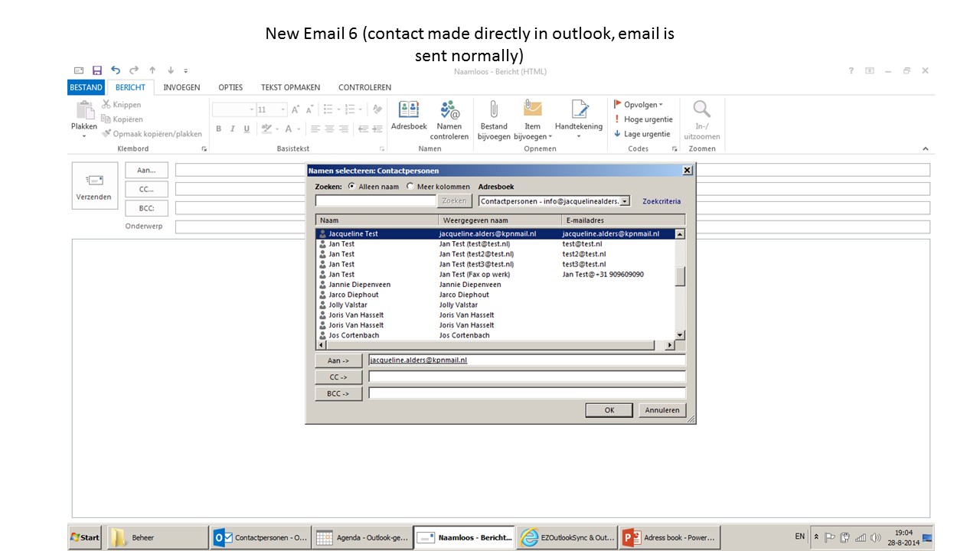The image size is (980, 551).
Task: Select the Meer kolommen radio button
Action: pyautogui.click(x=410, y=186)
